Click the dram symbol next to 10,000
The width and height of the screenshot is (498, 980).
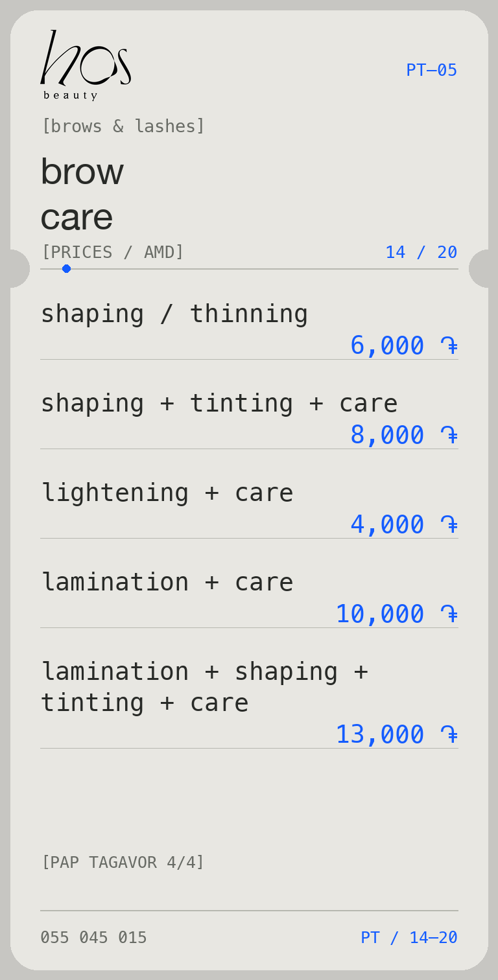click(x=449, y=614)
